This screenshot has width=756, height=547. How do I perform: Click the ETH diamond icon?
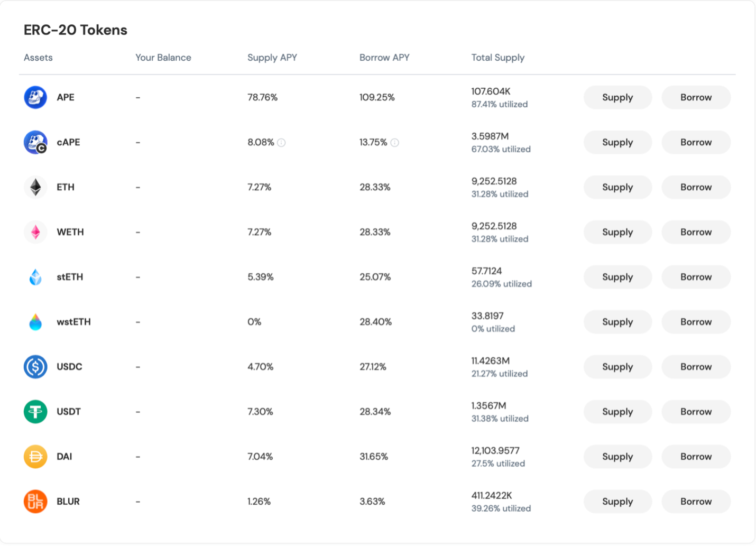pyautogui.click(x=35, y=187)
